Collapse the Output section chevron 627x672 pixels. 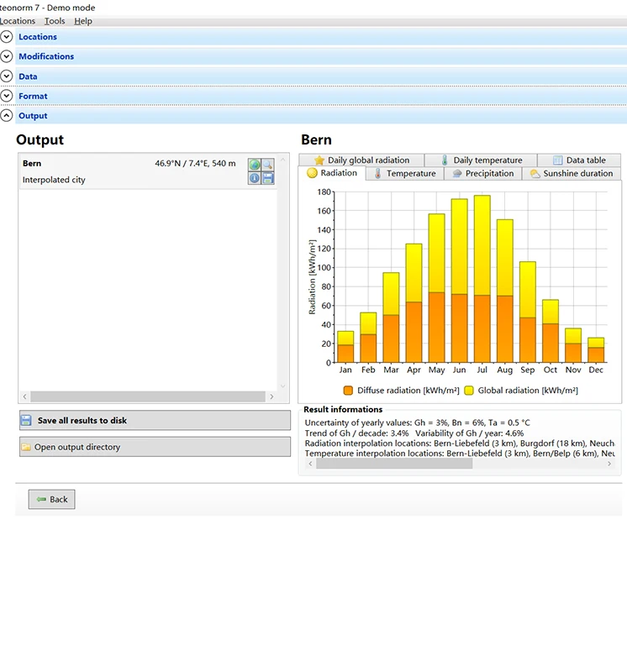click(7, 116)
